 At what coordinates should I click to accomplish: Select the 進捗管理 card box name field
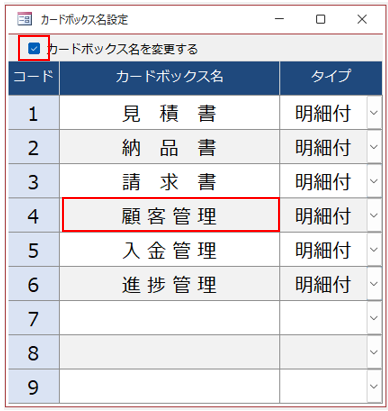pyautogui.click(x=169, y=284)
